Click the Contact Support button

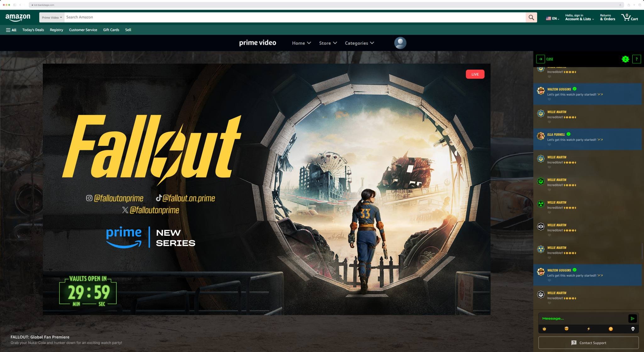[x=588, y=343]
